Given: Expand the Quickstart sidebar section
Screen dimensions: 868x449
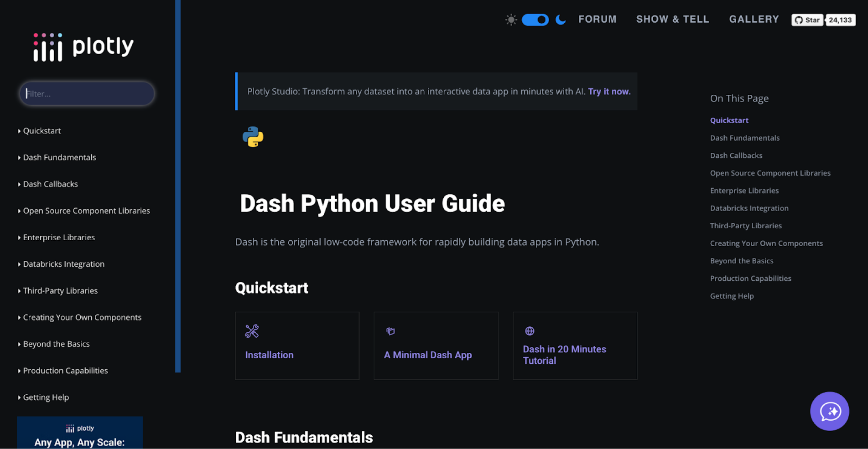Looking at the screenshot, I should coord(42,131).
